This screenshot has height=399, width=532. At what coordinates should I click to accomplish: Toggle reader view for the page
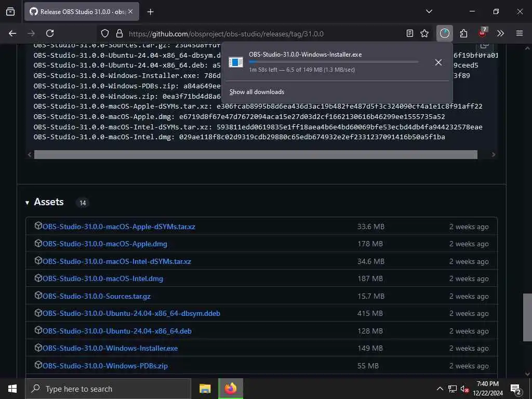tap(410, 33)
